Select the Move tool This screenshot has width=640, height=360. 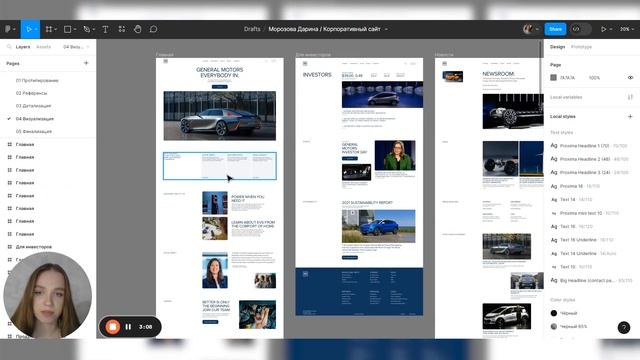pyautogui.click(x=28, y=29)
